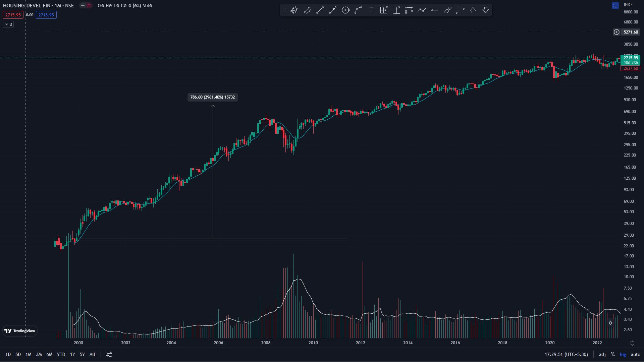This screenshot has width=644, height=362.
Task: Click the blue layout icon near INR
Action: coord(615,5)
